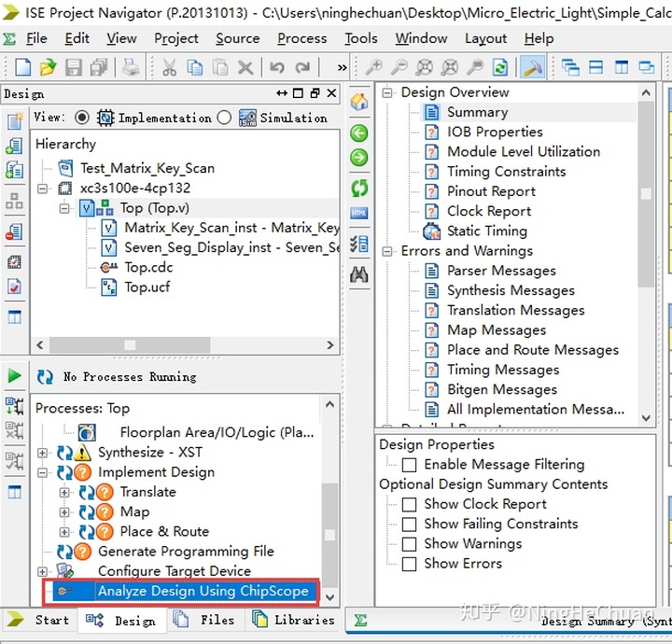This screenshot has width=672, height=644.
Task: Open the Process menu
Action: 301,38
